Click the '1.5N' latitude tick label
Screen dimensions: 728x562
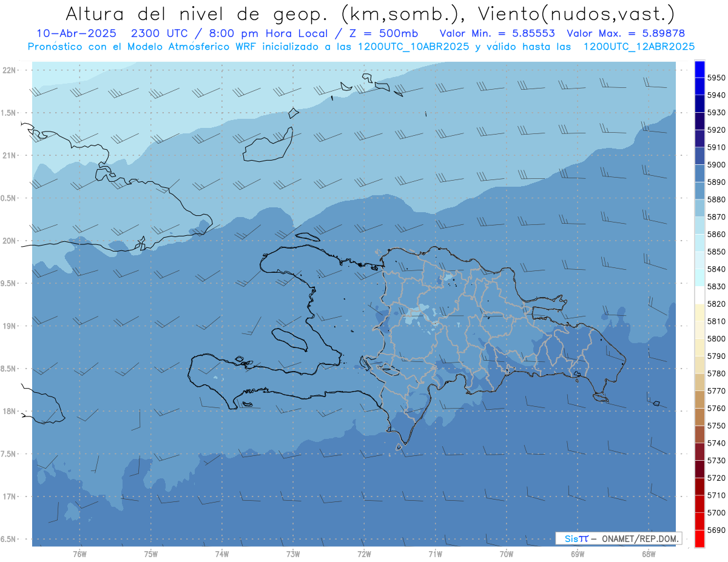(8, 113)
